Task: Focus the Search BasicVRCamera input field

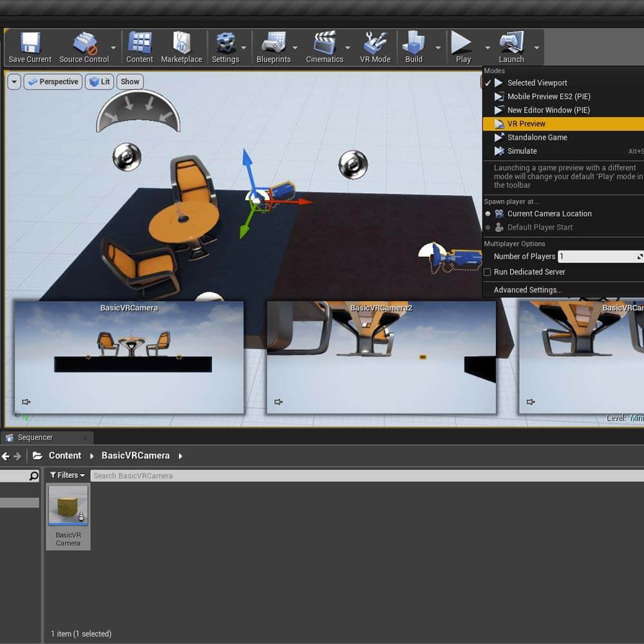Action: pyautogui.click(x=367, y=476)
